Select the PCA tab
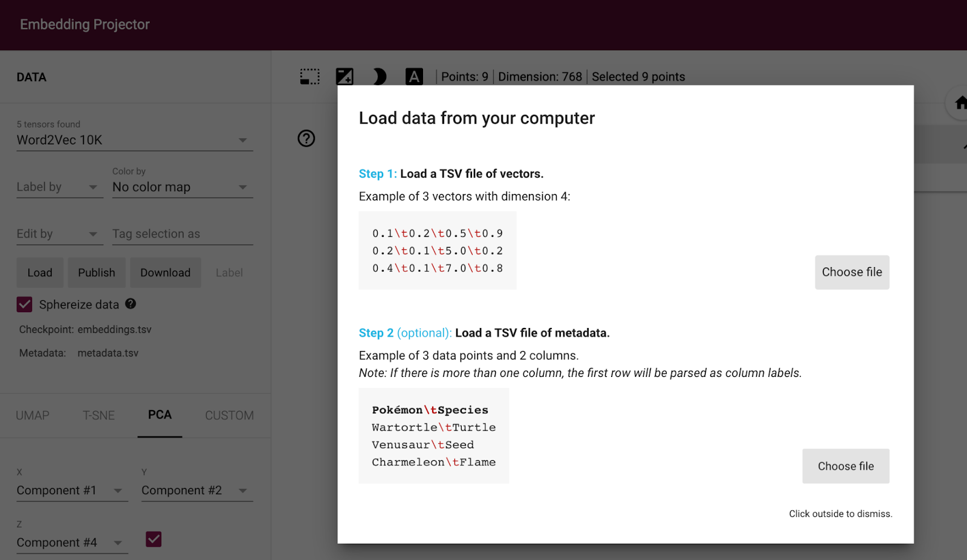967x560 pixels. point(160,415)
